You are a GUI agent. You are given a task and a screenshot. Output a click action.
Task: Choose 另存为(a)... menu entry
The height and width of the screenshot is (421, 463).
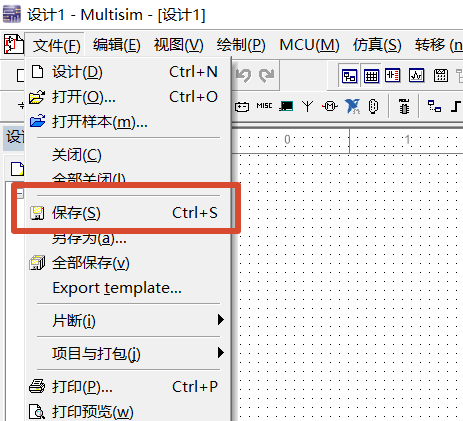[128, 239]
